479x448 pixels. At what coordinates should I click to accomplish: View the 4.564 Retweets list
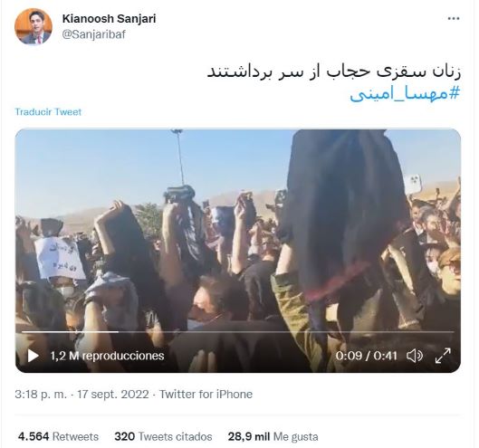pos(58,437)
